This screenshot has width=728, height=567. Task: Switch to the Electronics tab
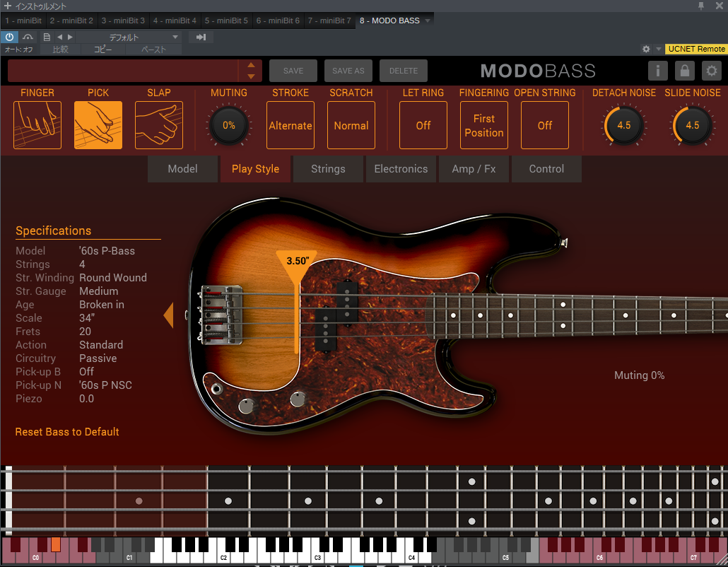click(401, 168)
